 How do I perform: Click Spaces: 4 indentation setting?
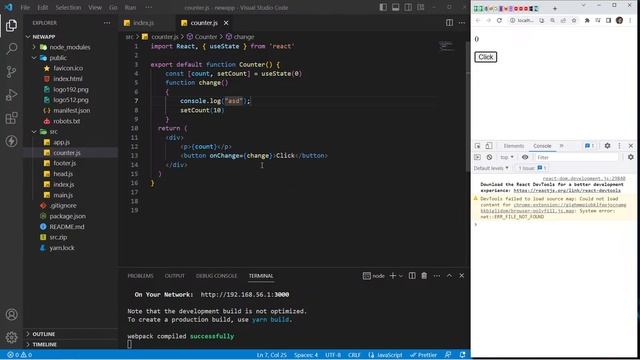click(x=306, y=355)
